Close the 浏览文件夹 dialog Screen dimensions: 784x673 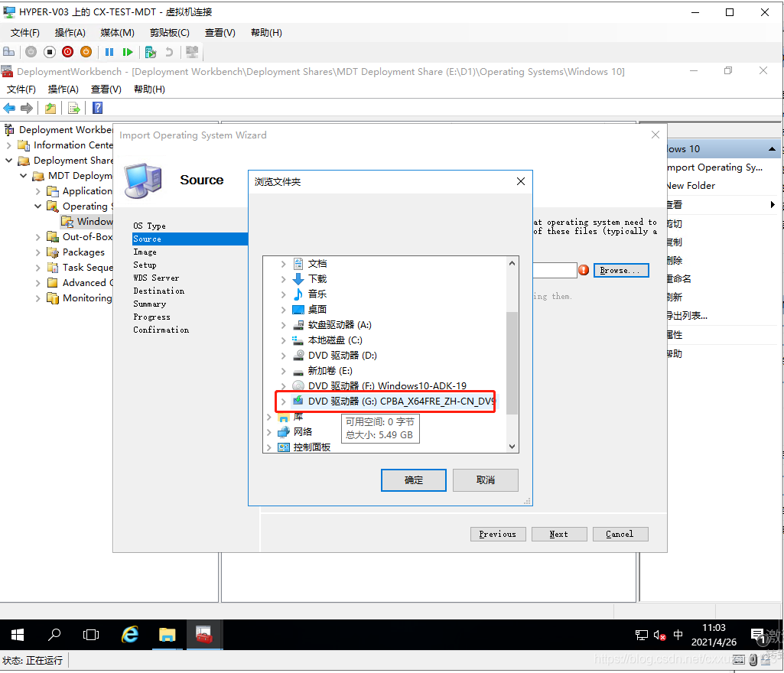click(521, 181)
